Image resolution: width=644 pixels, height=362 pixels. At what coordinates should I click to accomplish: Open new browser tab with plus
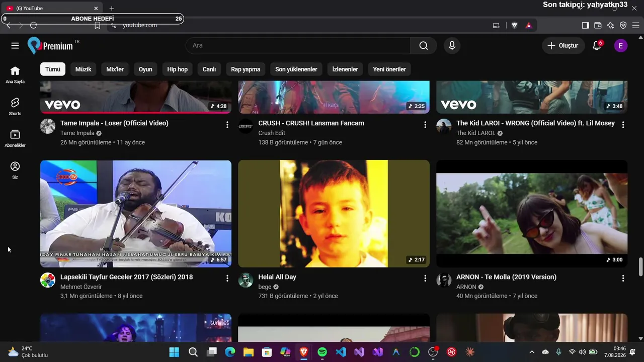point(112,9)
